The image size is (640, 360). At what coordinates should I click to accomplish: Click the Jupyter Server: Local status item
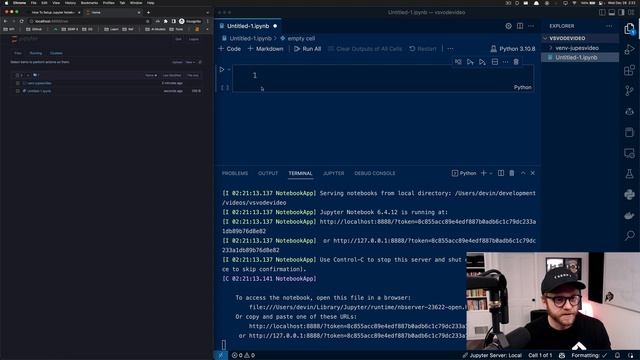pyautogui.click(x=492, y=356)
